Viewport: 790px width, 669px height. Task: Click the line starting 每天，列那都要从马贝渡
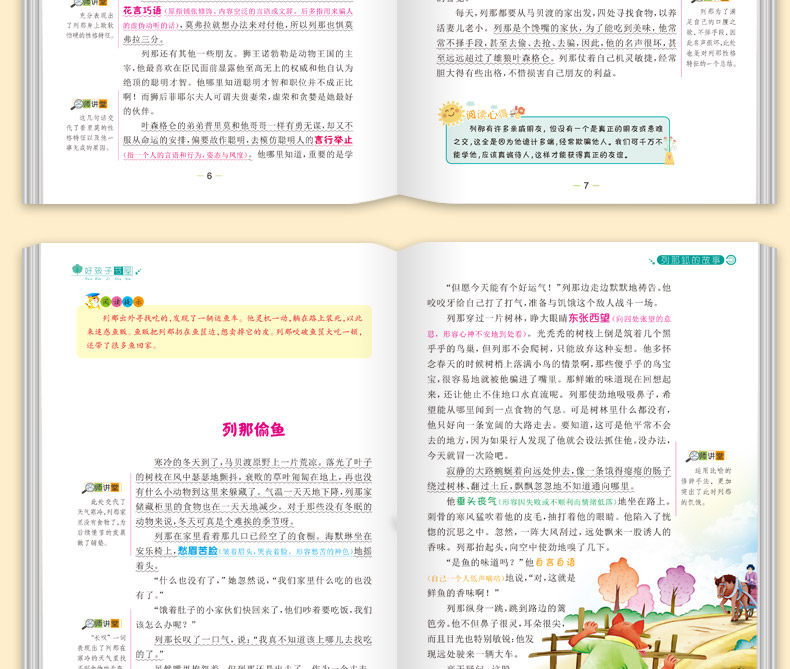tap(566, 13)
